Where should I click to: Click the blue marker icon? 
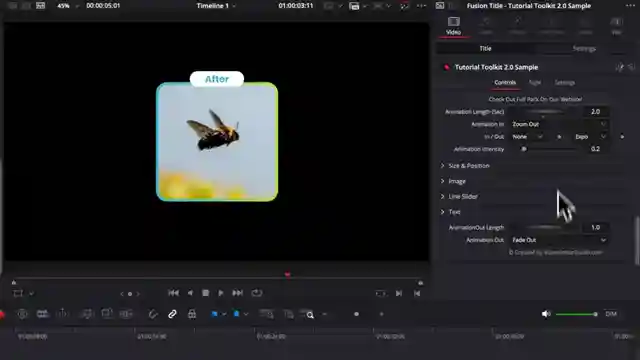tap(236, 314)
